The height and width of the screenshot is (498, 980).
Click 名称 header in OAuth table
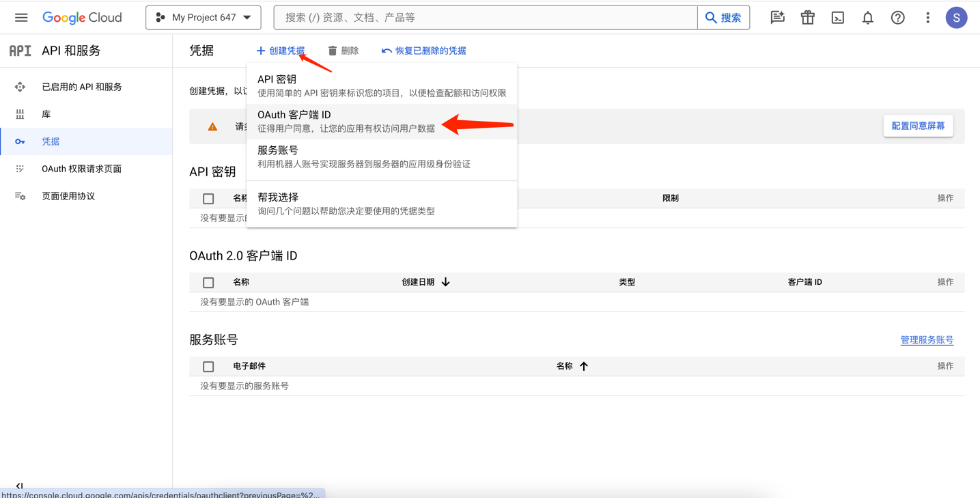pyautogui.click(x=241, y=282)
